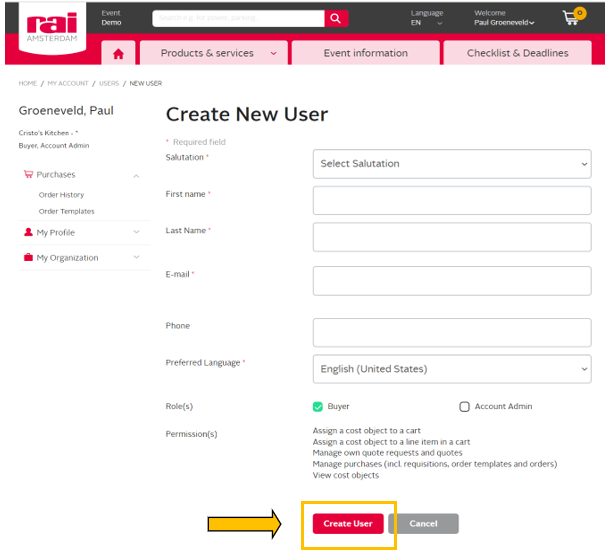Click the NEW USER breadcrumb text
The image size is (612, 555).
(x=146, y=83)
